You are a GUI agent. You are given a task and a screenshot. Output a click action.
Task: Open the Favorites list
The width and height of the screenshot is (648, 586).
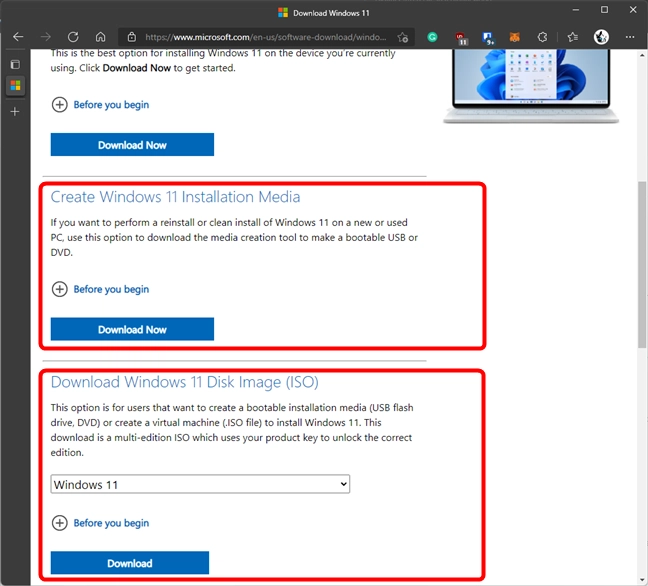click(572, 37)
